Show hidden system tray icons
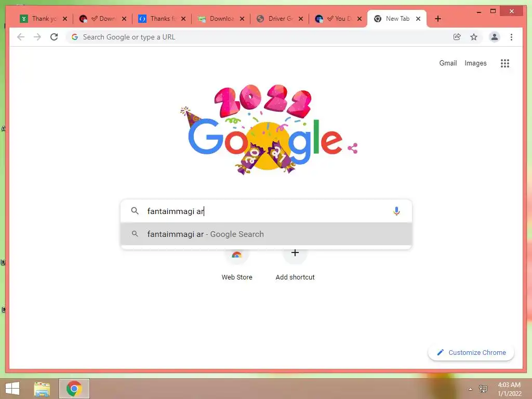 pos(470,389)
